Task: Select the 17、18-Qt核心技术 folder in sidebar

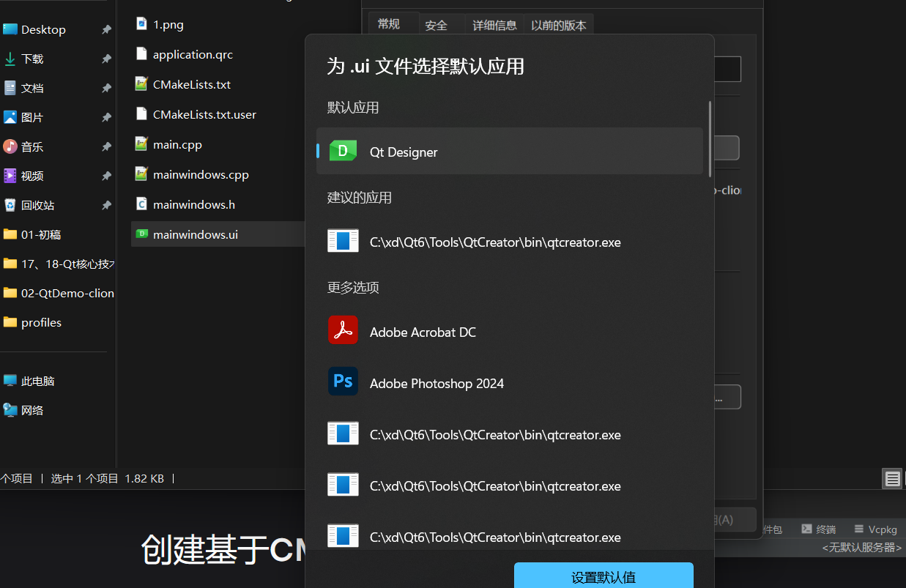Action: click(x=59, y=264)
